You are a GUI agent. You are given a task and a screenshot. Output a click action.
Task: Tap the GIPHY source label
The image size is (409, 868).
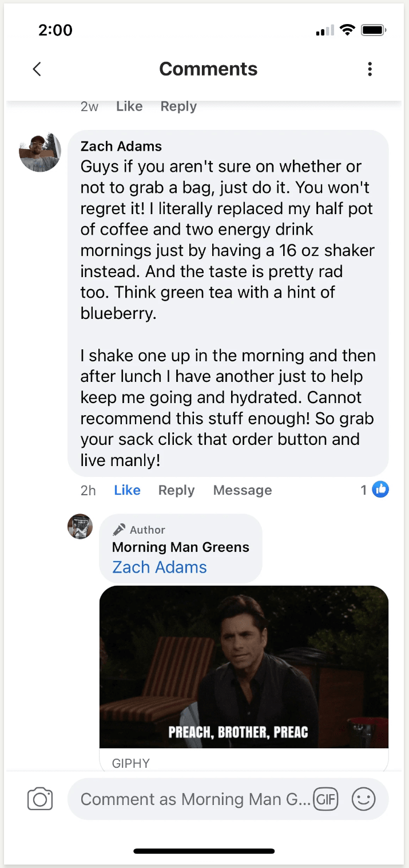131,763
